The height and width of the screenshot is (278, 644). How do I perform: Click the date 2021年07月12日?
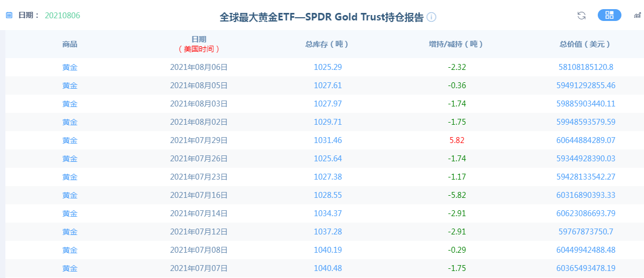tap(199, 232)
